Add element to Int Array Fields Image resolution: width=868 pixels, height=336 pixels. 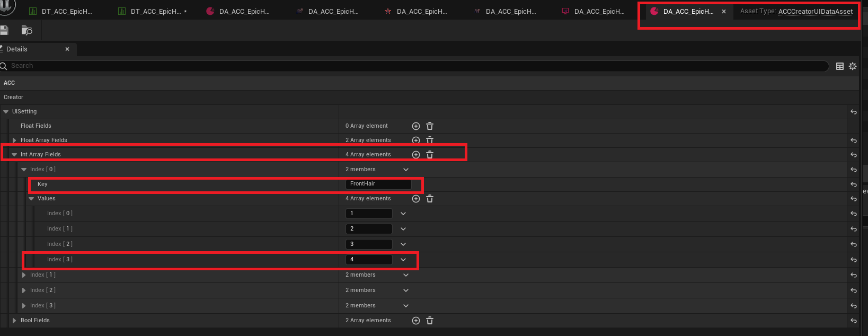pos(416,155)
